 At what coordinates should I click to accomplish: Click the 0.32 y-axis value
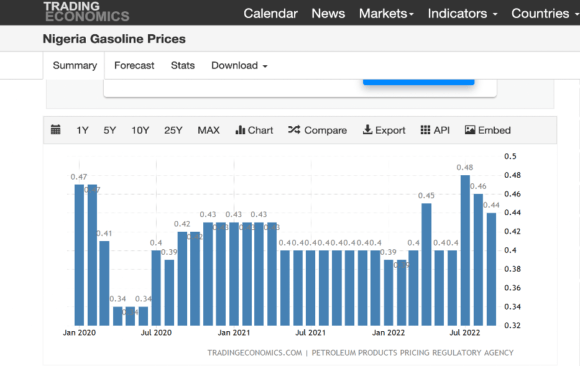(512, 325)
